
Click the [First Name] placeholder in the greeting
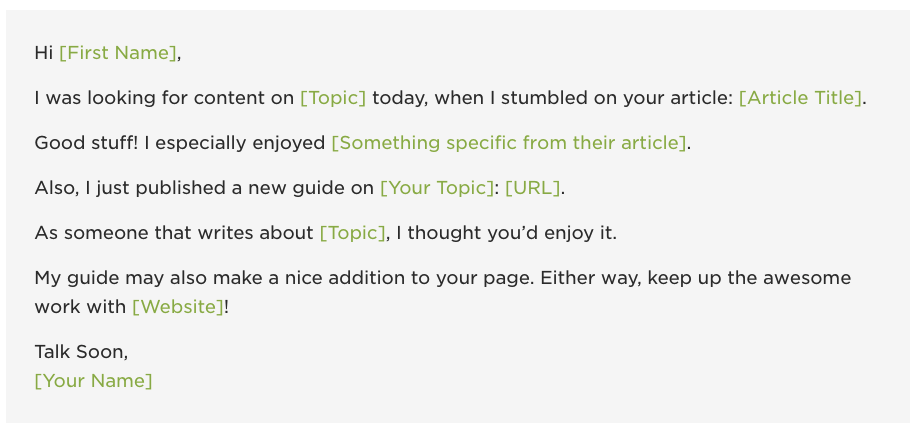point(117,53)
